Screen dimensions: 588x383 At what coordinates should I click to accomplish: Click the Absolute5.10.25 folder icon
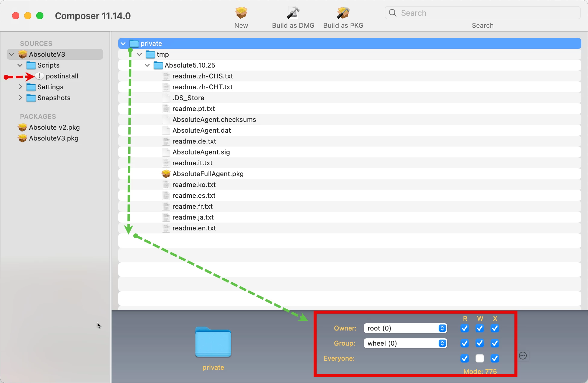(x=158, y=65)
